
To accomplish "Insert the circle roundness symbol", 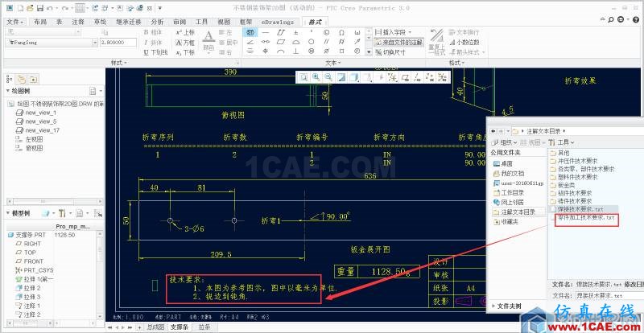I will point(312,42).
